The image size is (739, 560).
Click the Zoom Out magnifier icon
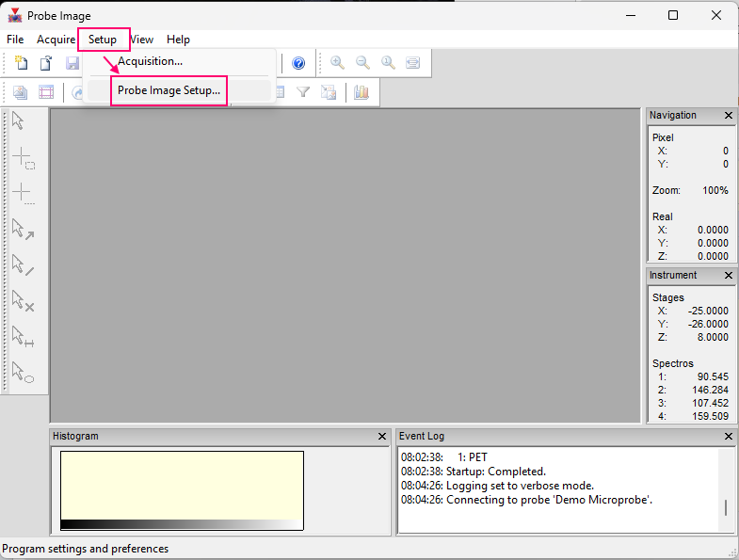tap(362, 63)
